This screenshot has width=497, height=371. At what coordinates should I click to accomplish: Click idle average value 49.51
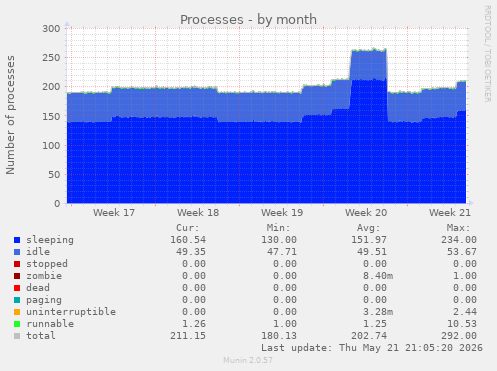[372, 252]
